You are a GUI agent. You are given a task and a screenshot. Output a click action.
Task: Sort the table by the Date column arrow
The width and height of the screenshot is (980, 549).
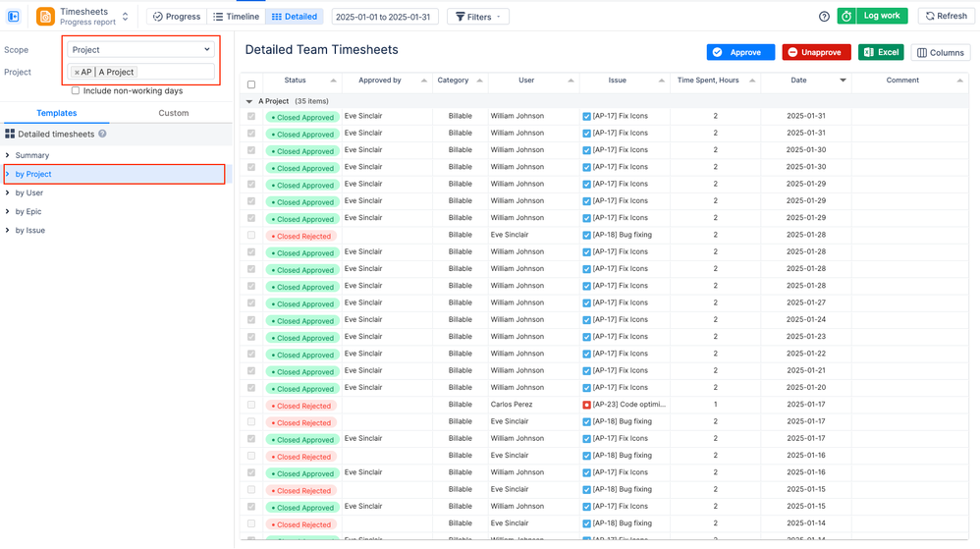[x=843, y=80]
